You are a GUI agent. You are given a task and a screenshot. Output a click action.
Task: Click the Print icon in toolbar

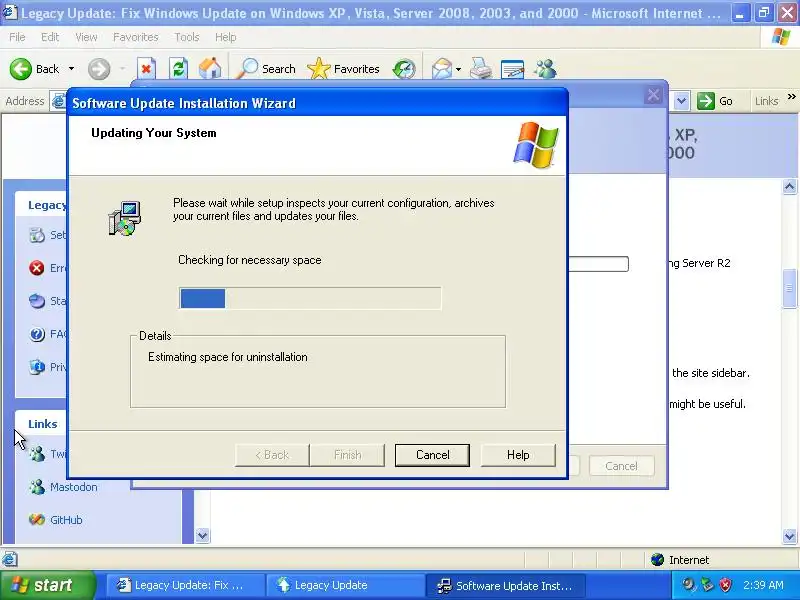tap(481, 69)
